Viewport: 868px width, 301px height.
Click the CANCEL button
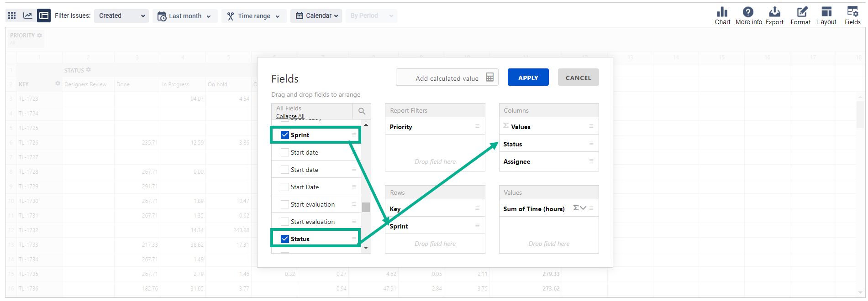(578, 78)
